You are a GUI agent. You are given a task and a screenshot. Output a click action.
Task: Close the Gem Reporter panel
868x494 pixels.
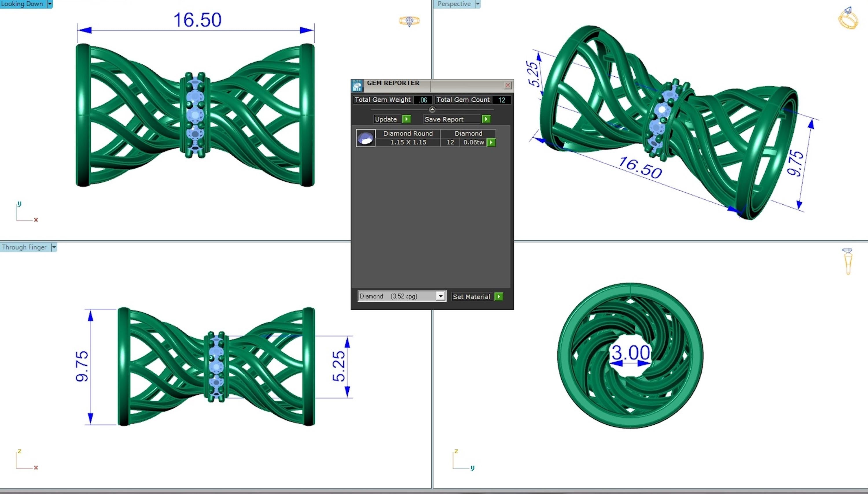pyautogui.click(x=507, y=86)
